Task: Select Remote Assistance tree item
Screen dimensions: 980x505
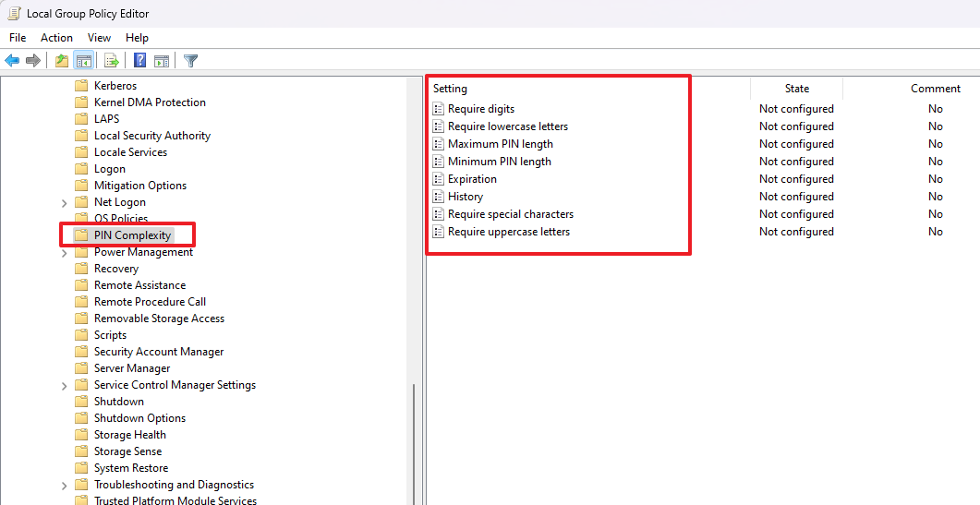Action: click(x=140, y=285)
